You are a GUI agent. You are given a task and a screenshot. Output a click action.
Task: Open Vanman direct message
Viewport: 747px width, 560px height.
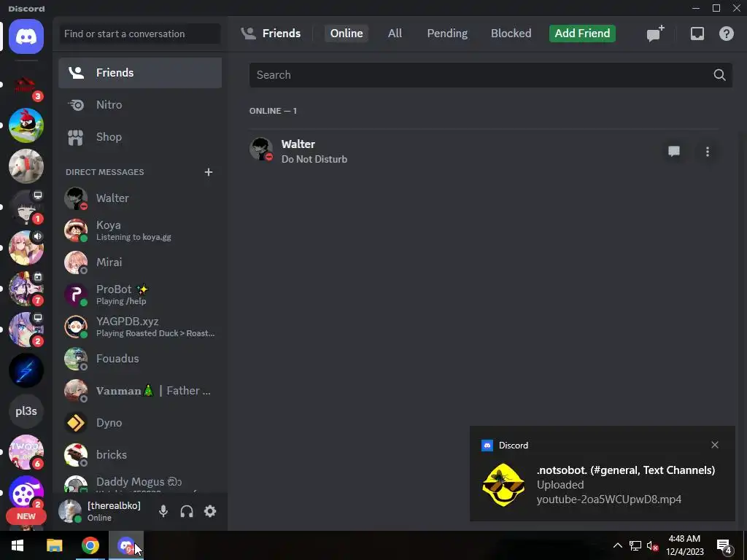[140, 391]
